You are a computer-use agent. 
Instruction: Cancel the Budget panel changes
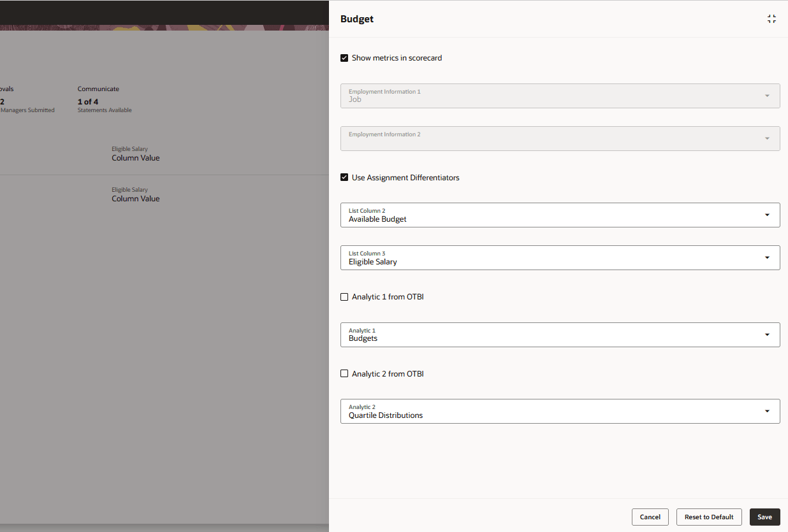click(650, 517)
